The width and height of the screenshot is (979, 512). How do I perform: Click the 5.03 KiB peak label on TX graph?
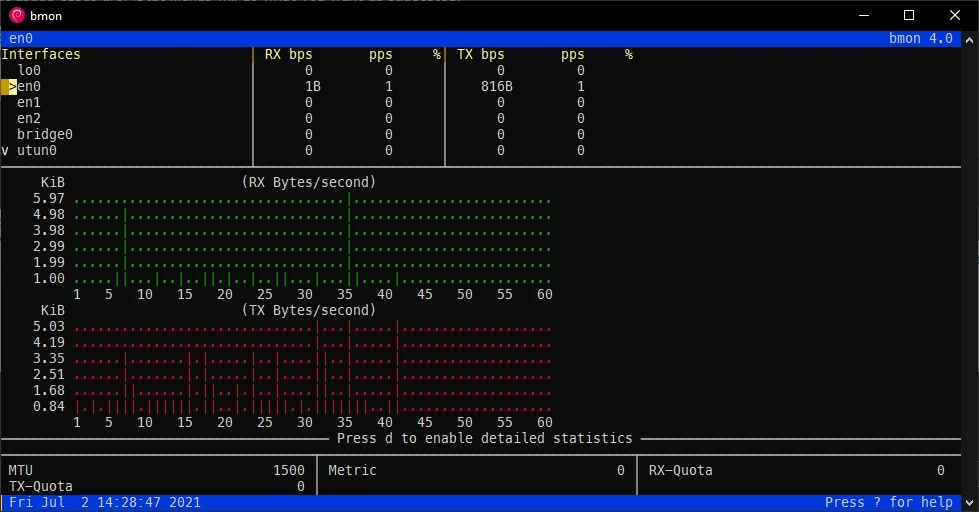click(x=49, y=327)
